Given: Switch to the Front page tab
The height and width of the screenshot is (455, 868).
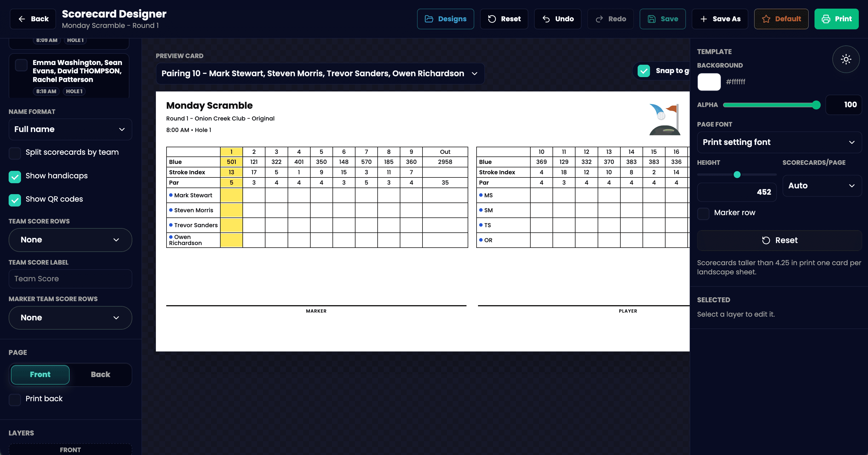Looking at the screenshot, I should (x=40, y=374).
